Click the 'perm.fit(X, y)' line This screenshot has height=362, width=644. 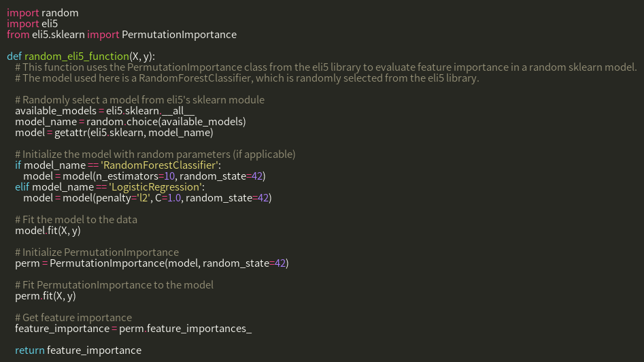(46, 296)
